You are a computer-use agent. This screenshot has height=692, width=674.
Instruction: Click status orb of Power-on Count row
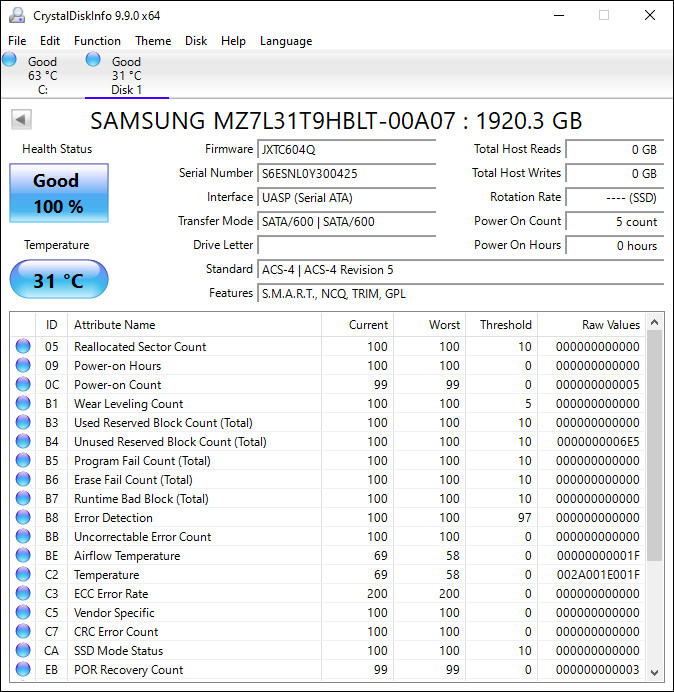point(23,384)
